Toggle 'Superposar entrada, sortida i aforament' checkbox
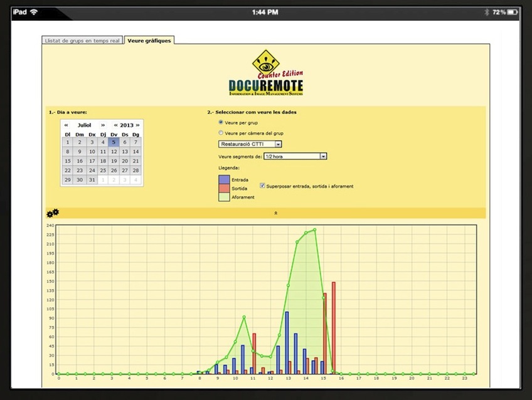This screenshot has width=532, height=400. [262, 186]
